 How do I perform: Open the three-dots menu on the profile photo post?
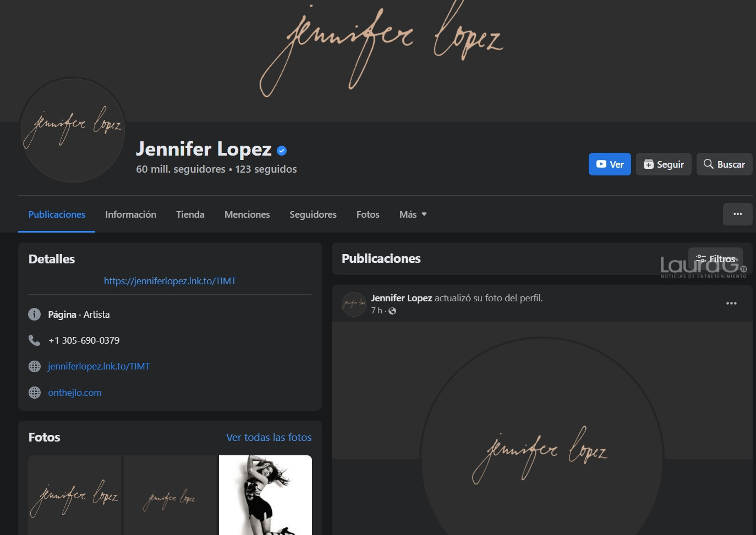coord(731,304)
